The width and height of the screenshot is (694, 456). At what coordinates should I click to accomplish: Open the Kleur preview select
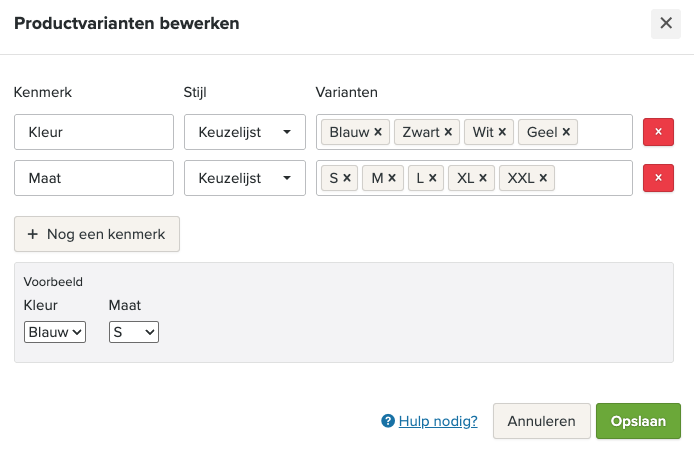click(55, 332)
